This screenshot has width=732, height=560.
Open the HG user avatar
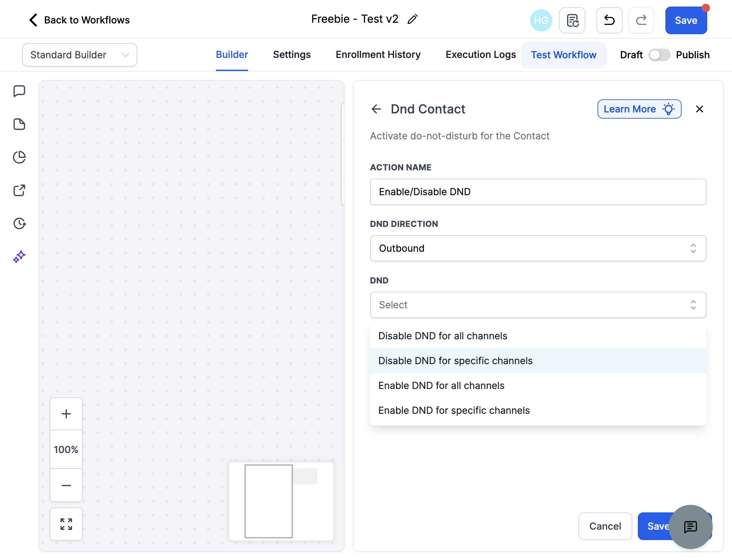point(541,20)
